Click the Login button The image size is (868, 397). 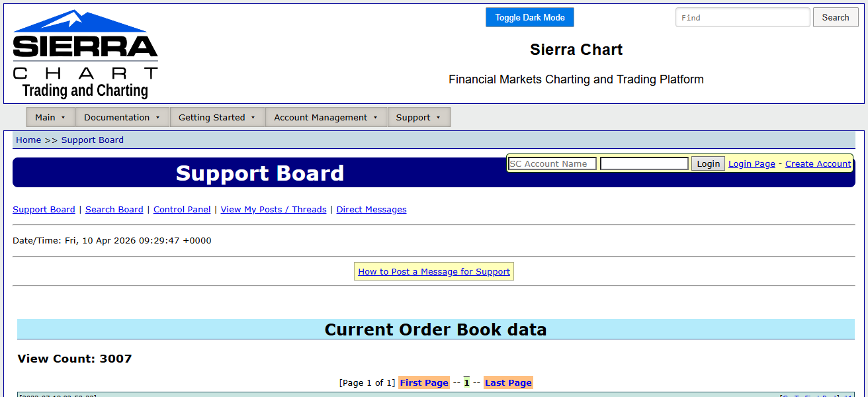tap(708, 163)
